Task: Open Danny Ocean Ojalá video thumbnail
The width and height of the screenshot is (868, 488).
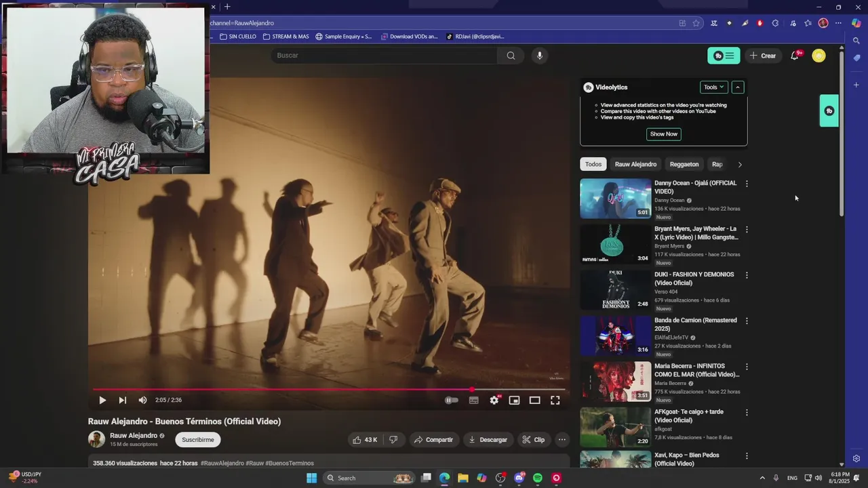Action: [x=615, y=199]
